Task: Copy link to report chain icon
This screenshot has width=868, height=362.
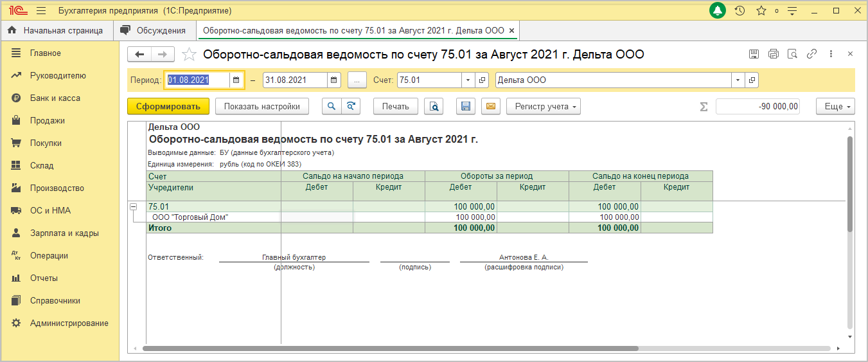Action: tap(811, 54)
